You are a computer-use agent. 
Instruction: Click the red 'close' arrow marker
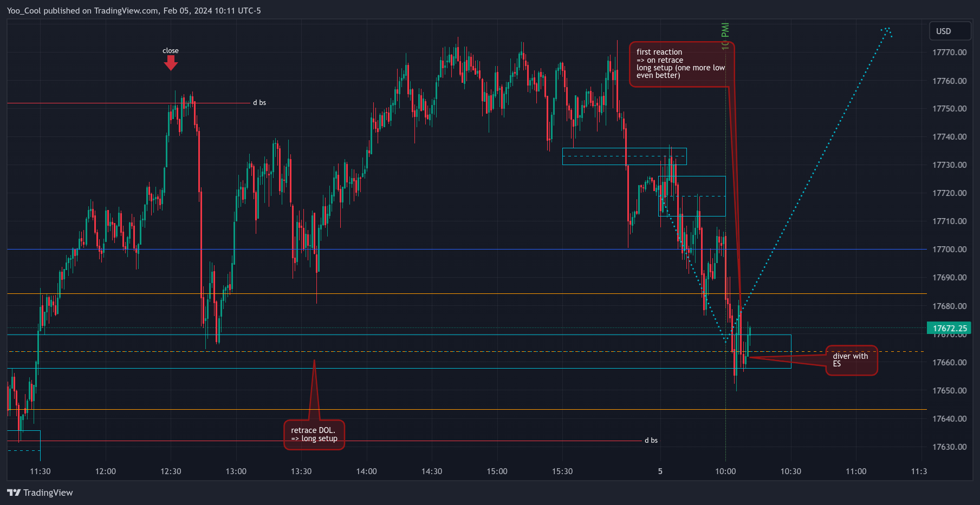tap(171, 63)
